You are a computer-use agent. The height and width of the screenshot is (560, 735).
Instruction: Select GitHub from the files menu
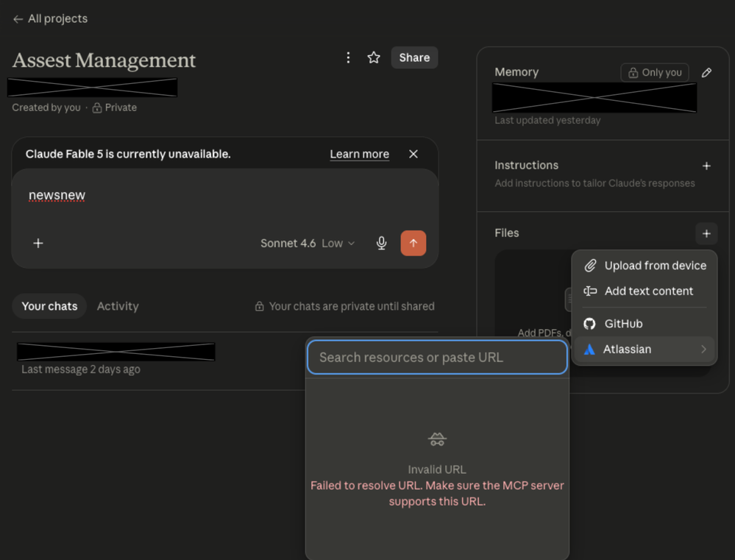pos(645,324)
